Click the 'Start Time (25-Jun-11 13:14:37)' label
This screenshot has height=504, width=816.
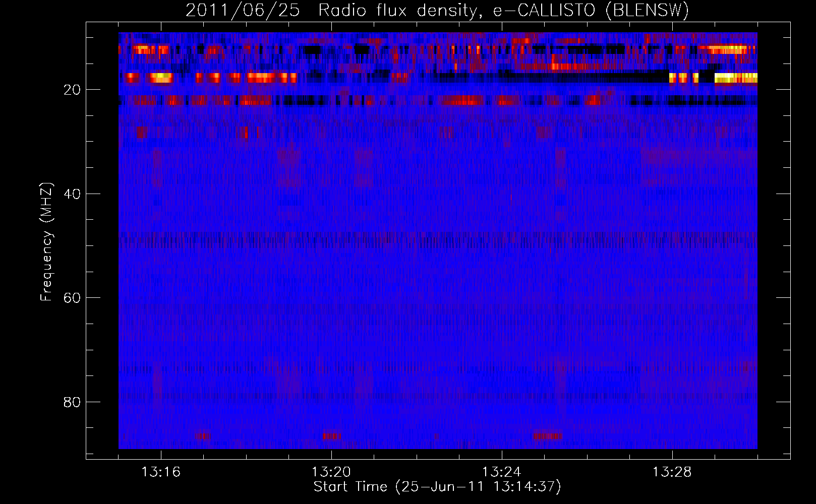click(x=437, y=487)
